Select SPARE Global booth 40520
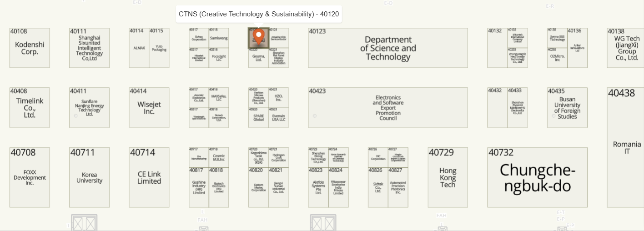The height and width of the screenshot is (231, 644). point(258,118)
